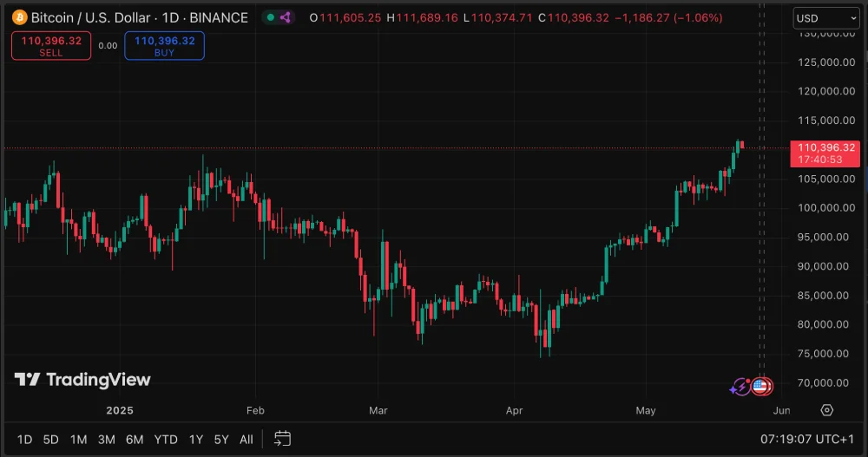Viewport: 868px width, 457px height.
Task: Click the purple data connection icon
Action: click(x=285, y=17)
